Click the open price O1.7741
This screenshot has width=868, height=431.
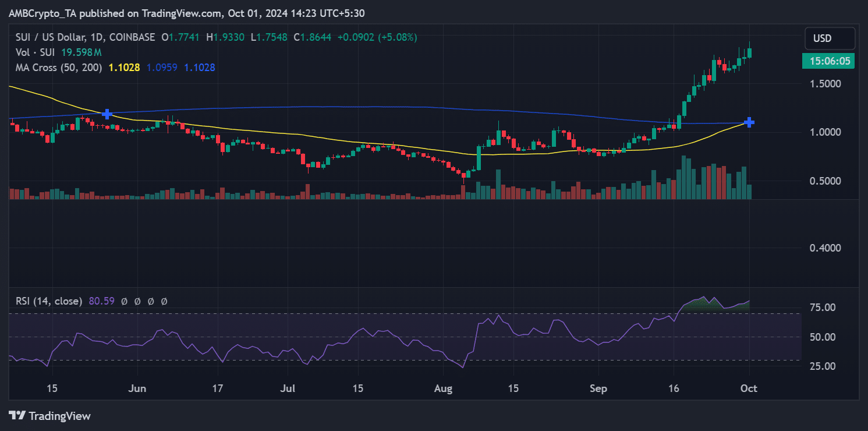pos(180,37)
